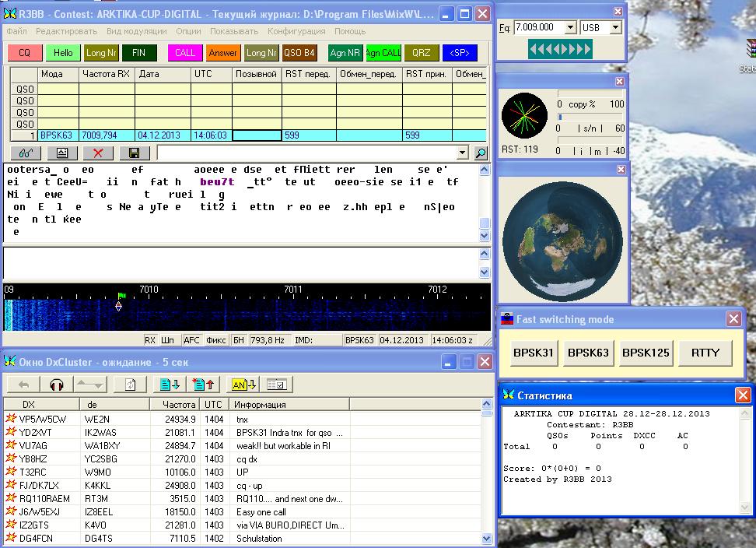
Task: Expand the USB mode dropdown
Action: point(615,27)
